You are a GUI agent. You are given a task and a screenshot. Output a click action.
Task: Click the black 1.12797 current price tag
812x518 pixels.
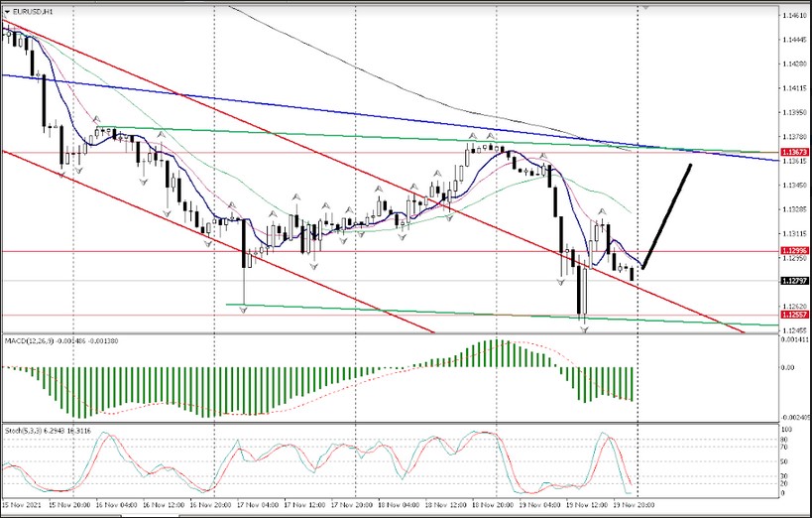(x=795, y=281)
